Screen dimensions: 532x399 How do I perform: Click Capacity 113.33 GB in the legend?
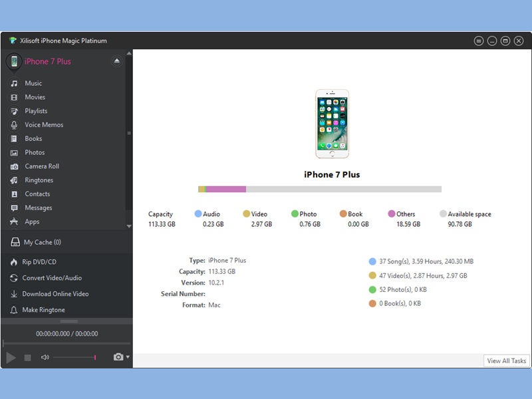pos(162,219)
